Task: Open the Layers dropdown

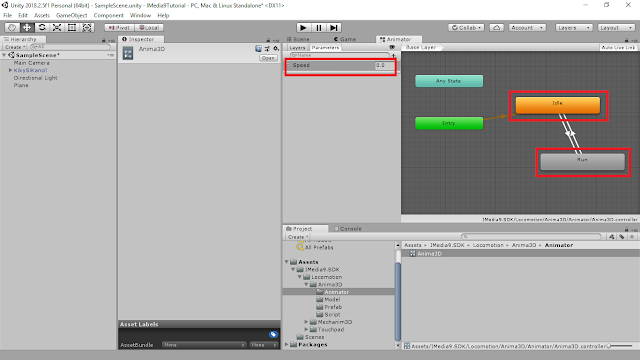Action: [573, 27]
